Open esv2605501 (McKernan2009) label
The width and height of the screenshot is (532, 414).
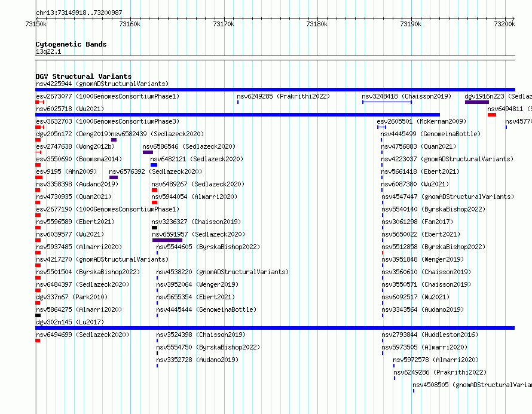point(421,121)
